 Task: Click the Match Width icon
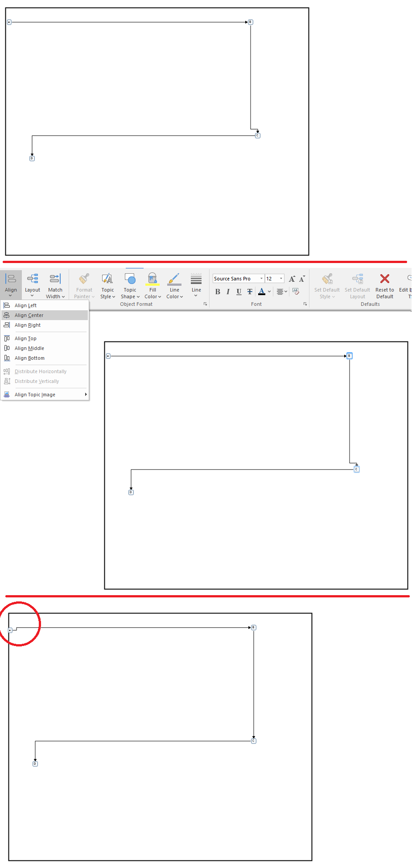[55, 280]
